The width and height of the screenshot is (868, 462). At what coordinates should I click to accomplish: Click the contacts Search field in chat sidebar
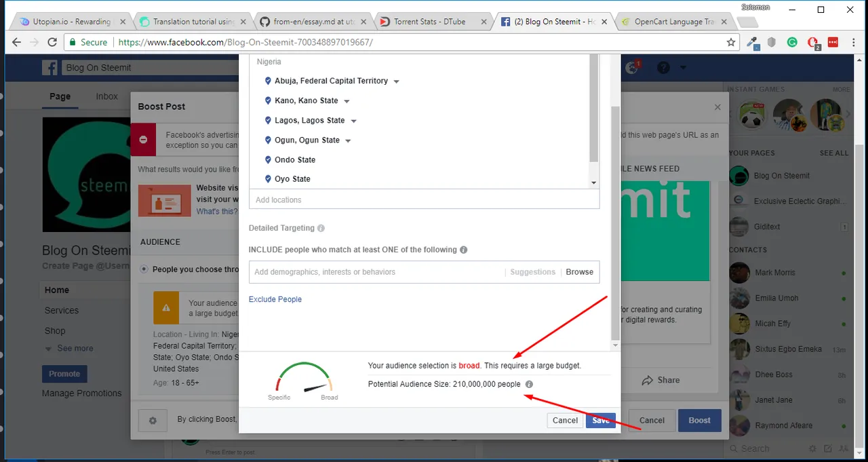(766, 448)
